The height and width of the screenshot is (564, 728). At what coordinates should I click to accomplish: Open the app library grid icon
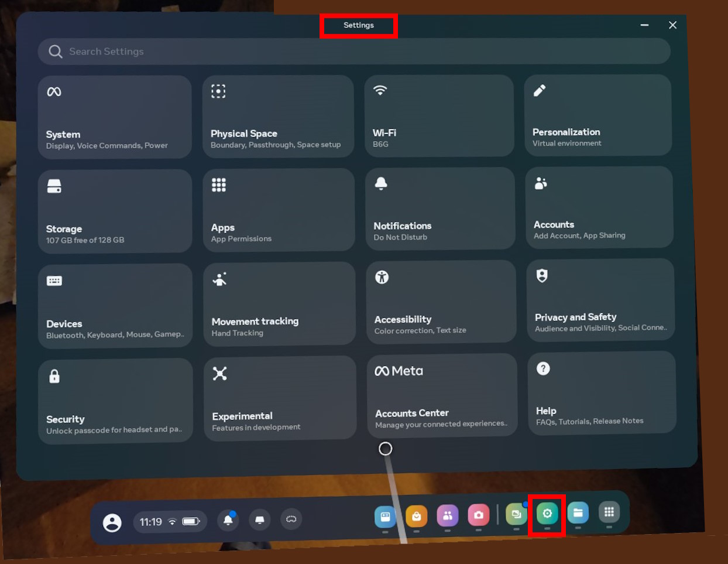609,512
